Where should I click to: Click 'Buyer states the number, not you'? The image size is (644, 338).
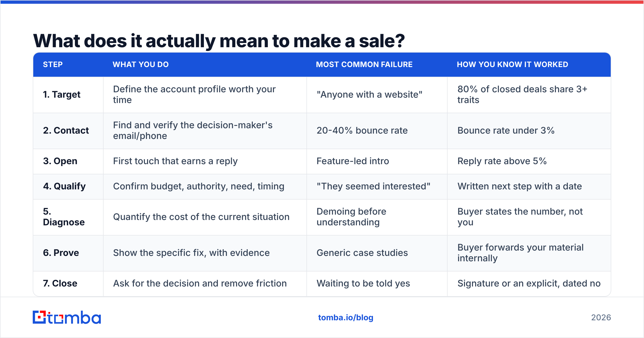[x=520, y=217]
